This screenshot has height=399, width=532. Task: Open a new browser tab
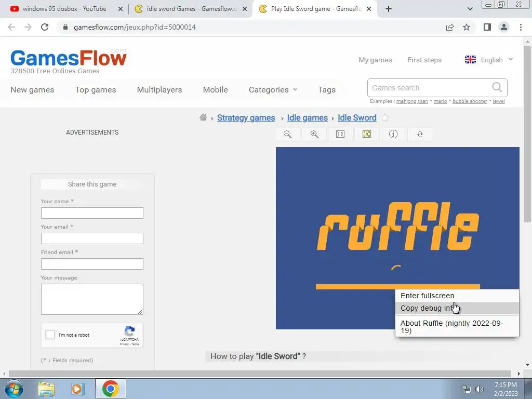click(x=389, y=9)
